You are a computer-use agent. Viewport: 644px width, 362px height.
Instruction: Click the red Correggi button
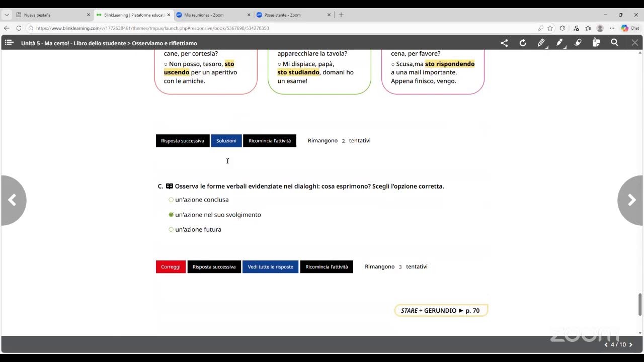171,266
